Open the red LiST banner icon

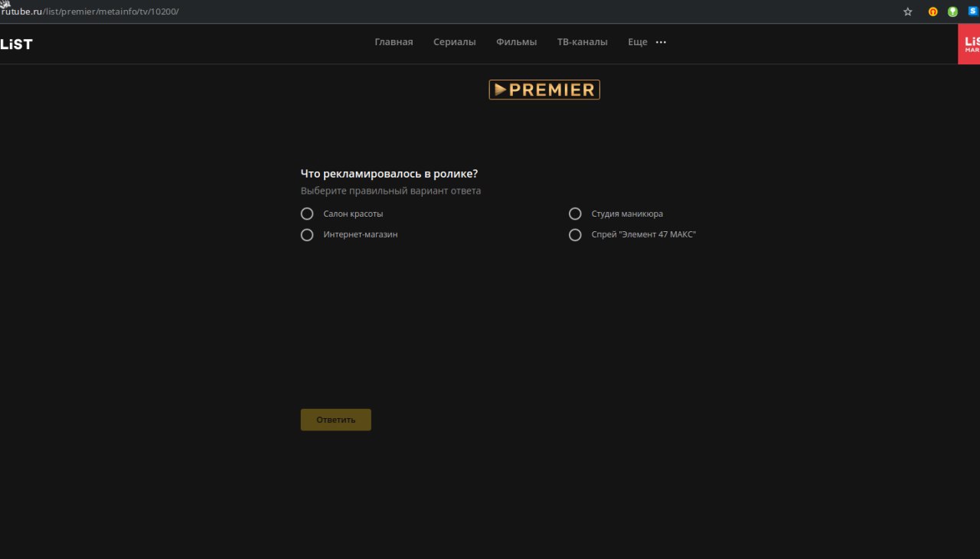969,44
